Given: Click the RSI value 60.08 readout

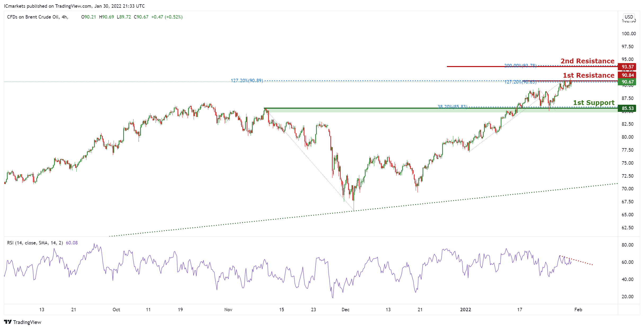Looking at the screenshot, I should coord(72,243).
